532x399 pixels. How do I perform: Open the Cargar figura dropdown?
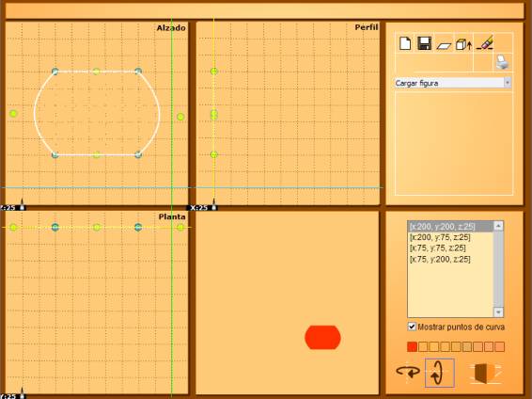tap(453, 83)
